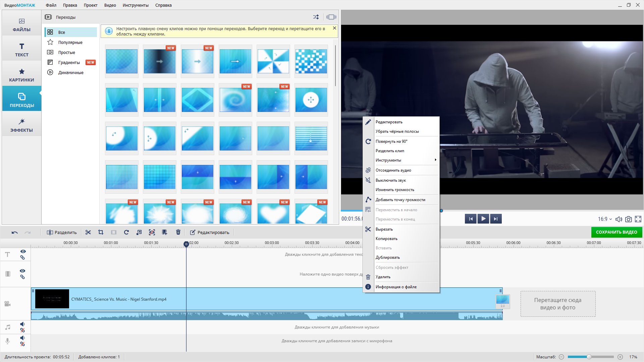Image resolution: width=644 pixels, height=362 pixels.
Task: Mute the music track speaker icon
Action: [x=22, y=324]
